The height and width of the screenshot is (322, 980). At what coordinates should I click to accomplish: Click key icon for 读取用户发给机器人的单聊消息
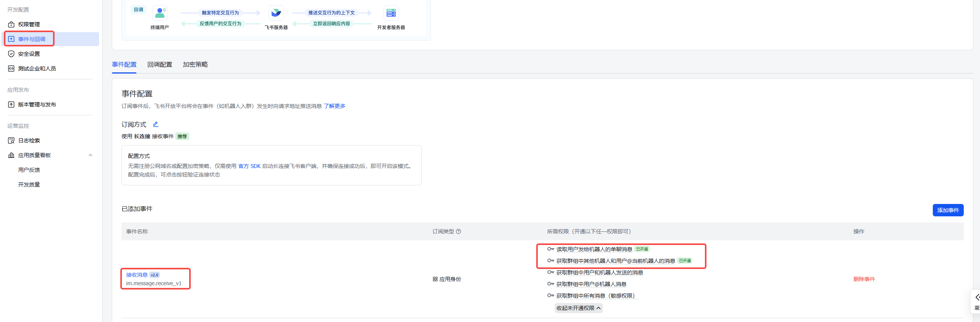(551, 249)
